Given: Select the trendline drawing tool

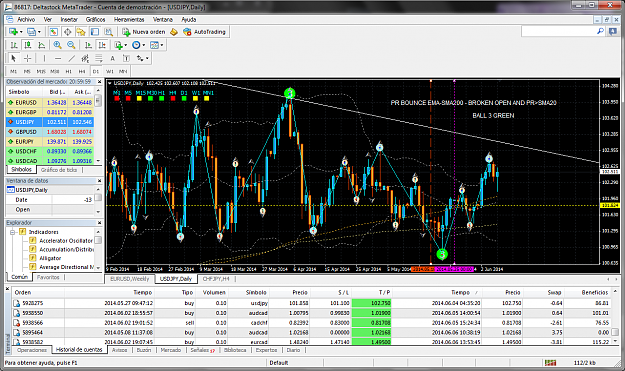Looking at the screenshot, I should [x=71, y=59].
